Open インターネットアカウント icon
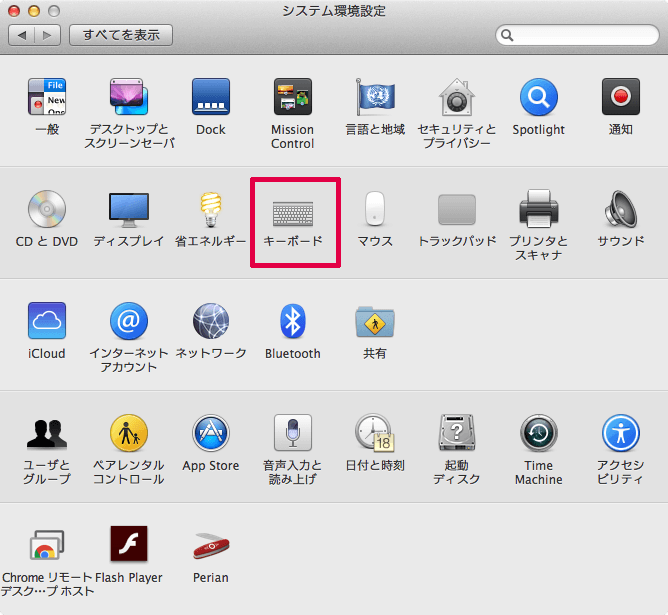Image resolution: width=668 pixels, height=615 pixels. coord(129,321)
